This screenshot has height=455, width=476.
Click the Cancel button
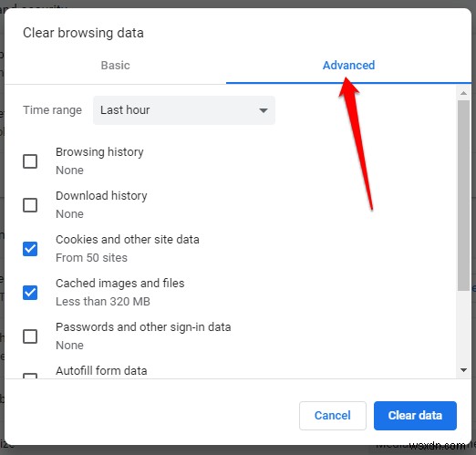(333, 416)
